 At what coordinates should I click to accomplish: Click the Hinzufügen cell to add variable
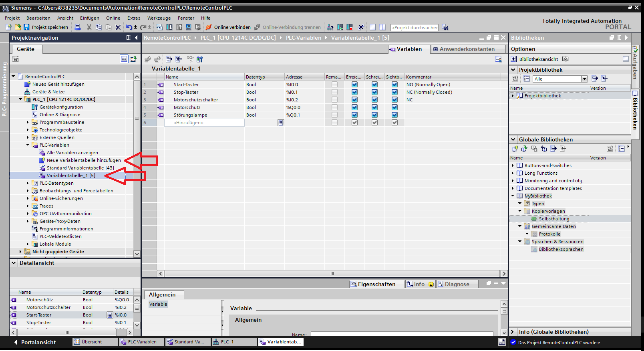[204, 123]
